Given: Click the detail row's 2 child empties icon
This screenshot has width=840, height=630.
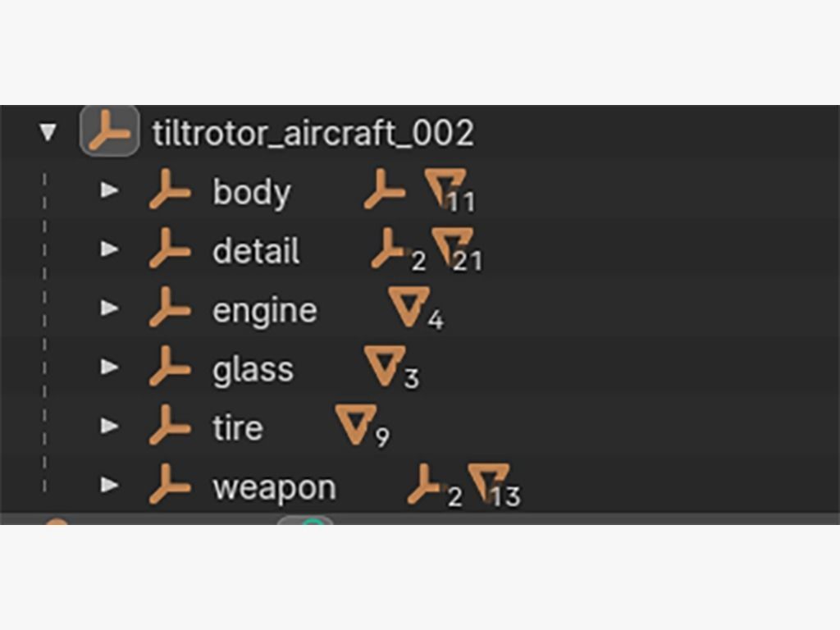Looking at the screenshot, I should tap(390, 249).
